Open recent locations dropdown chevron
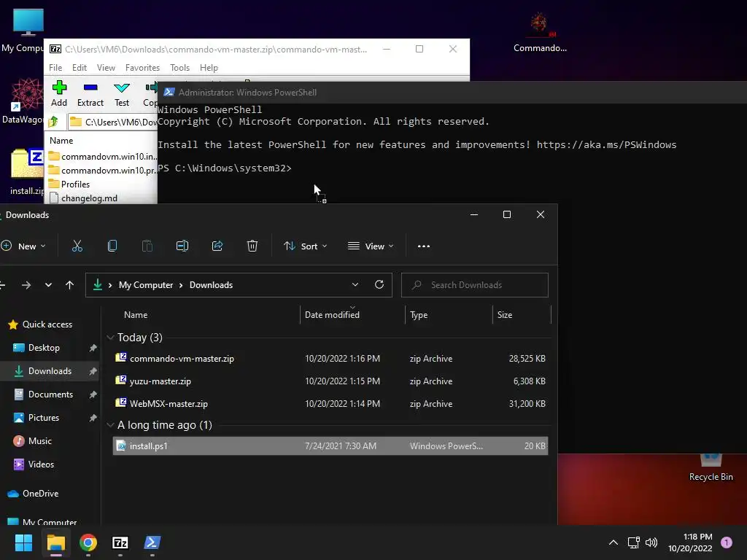747x560 pixels. tap(48, 285)
